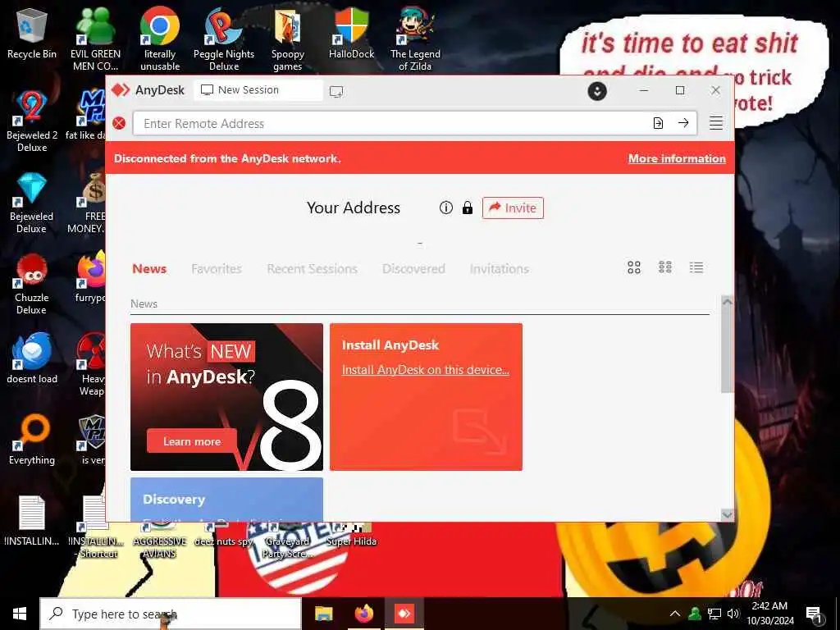Click the Install AnyDesk orange card
The width and height of the screenshot is (840, 630).
pyautogui.click(x=426, y=397)
